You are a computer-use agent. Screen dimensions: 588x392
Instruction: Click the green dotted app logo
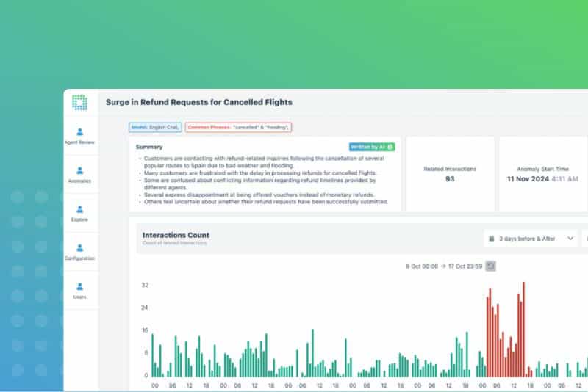[80, 103]
